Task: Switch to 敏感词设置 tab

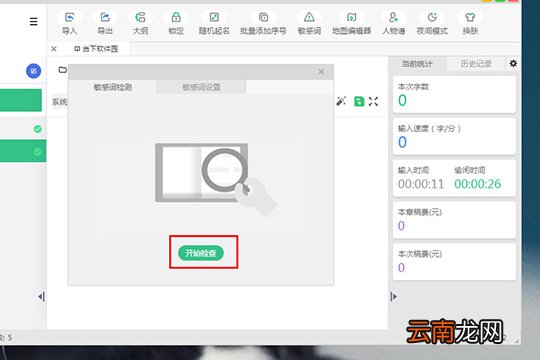Action: click(x=201, y=87)
